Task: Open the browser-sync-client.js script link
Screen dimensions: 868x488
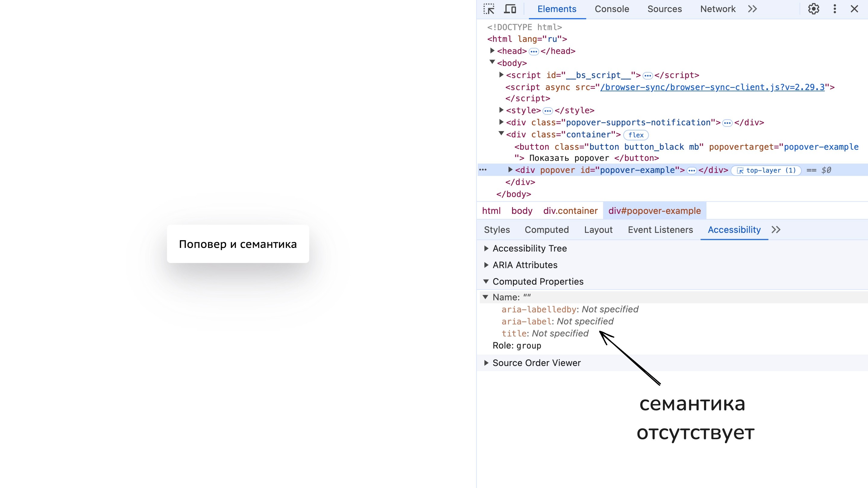Action: click(x=712, y=87)
